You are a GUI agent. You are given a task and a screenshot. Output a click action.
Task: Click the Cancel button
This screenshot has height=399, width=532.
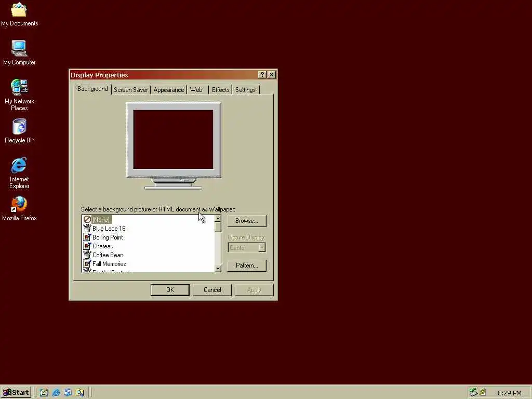click(212, 290)
